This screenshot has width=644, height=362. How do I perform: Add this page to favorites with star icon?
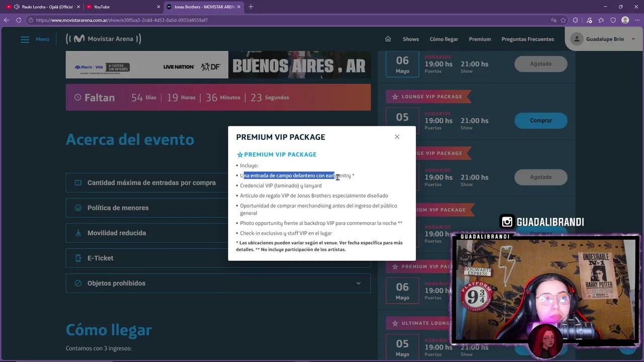(563, 20)
